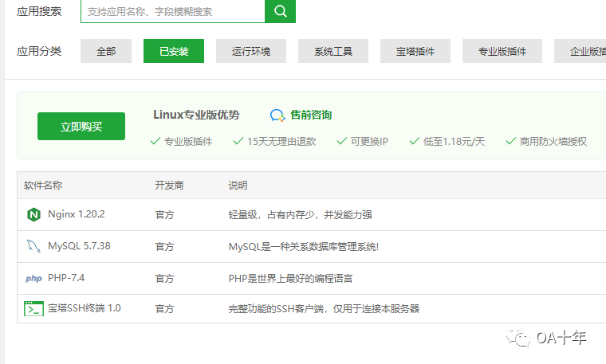Click the 专业版插件 advantage item

pyautogui.click(x=181, y=141)
